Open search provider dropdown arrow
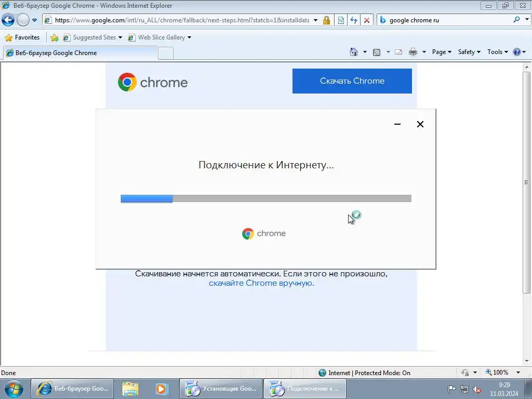Viewport: 532px width, 399px height. [527, 20]
